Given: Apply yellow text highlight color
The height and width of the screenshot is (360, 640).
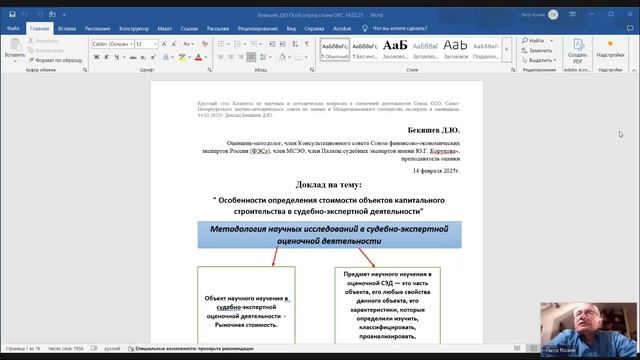Looking at the screenshot, I should [x=182, y=57].
